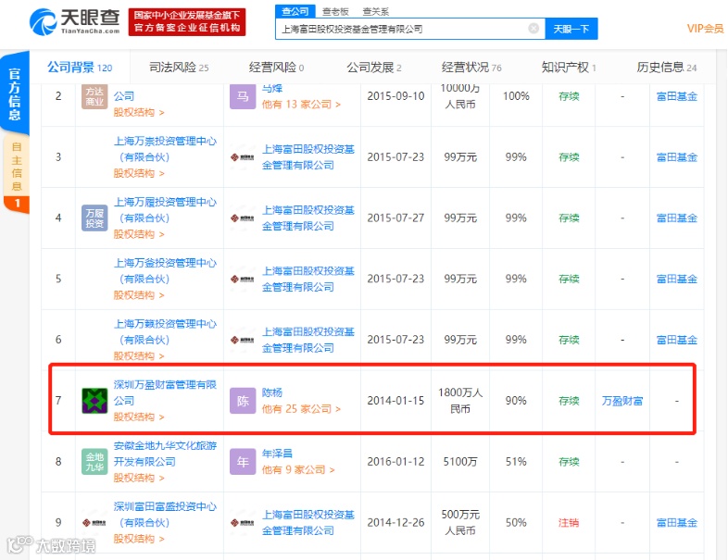Screen dimensions: 728x560
Task: Open 他有 9 家公司 link
Action: click(298, 470)
